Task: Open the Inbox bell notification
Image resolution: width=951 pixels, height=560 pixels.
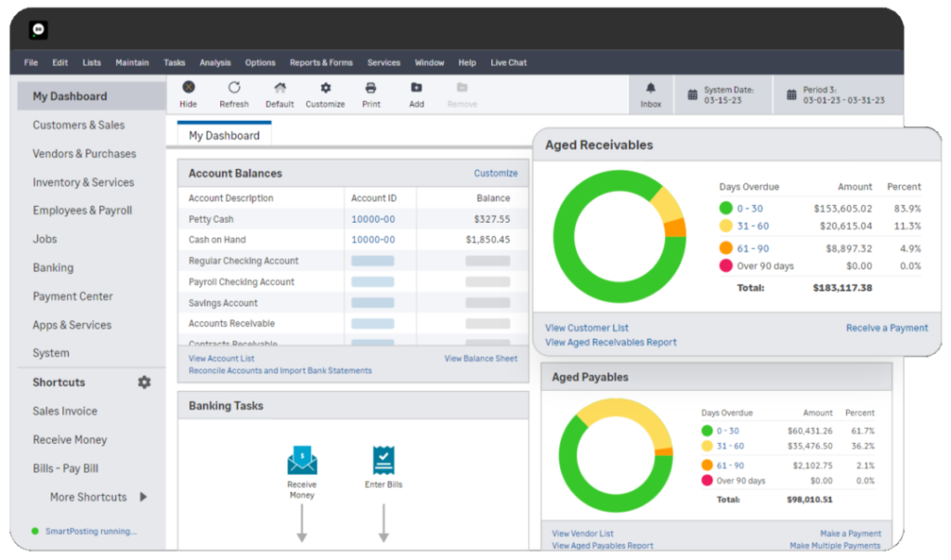Action: point(651,88)
